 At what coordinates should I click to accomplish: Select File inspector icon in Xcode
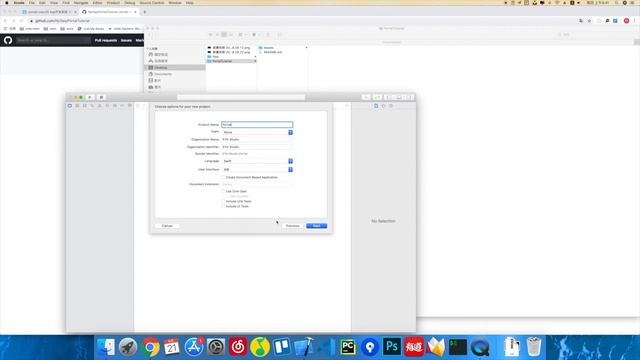tap(376, 106)
